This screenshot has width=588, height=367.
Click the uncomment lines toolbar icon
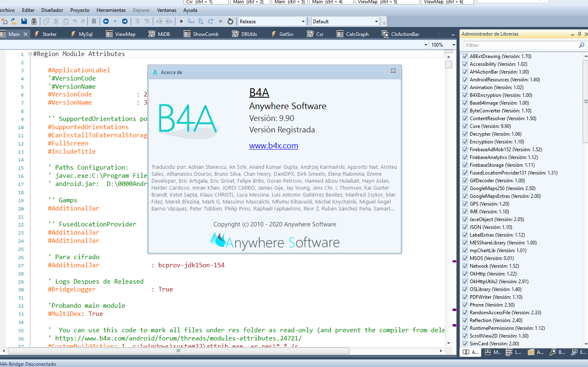point(147,21)
